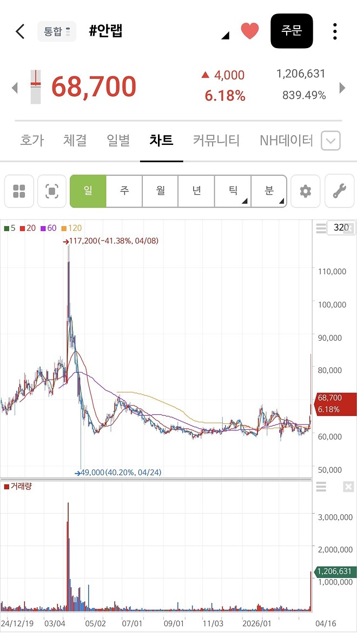Tap the 1,206,631 volume in header

pos(301,74)
